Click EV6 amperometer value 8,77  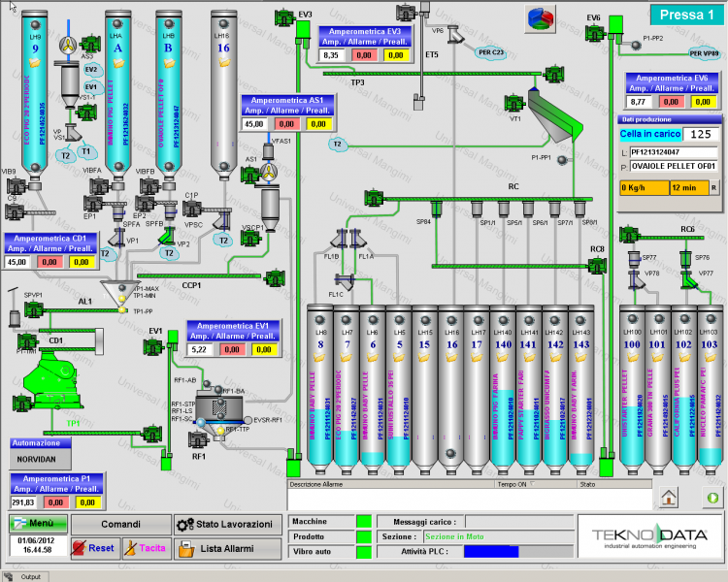tap(639, 102)
